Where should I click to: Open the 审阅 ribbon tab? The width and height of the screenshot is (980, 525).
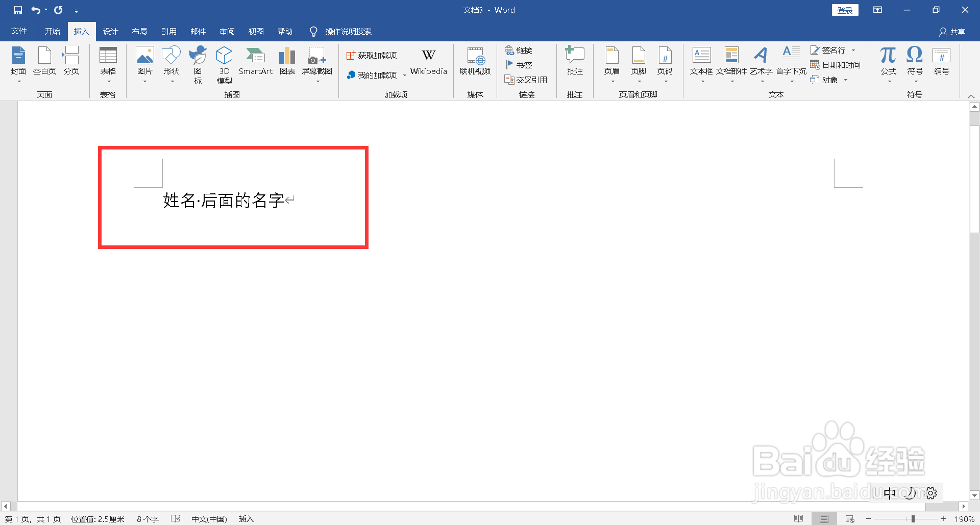pyautogui.click(x=227, y=31)
